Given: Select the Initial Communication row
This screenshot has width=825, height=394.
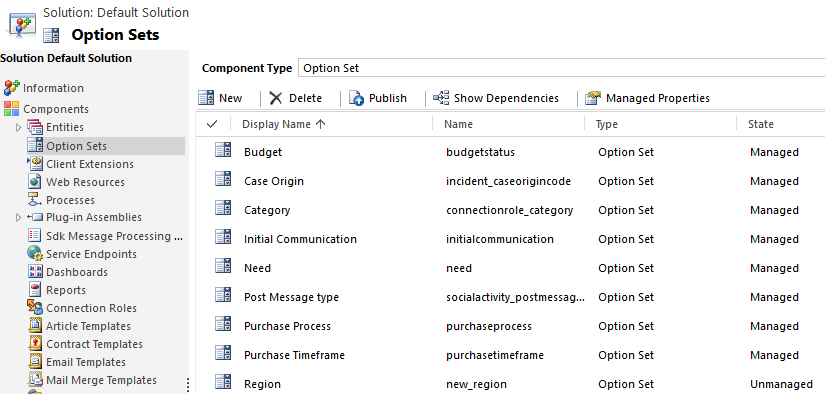Looking at the screenshot, I should coord(510,239).
